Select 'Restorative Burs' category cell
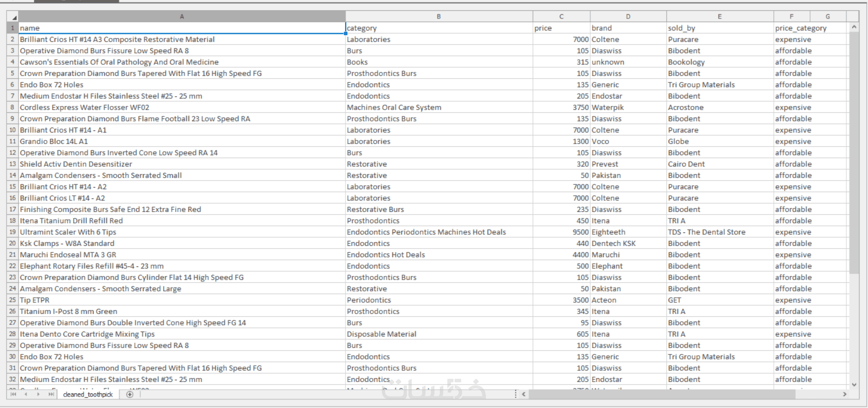The width and height of the screenshot is (868, 408). pyautogui.click(x=439, y=209)
